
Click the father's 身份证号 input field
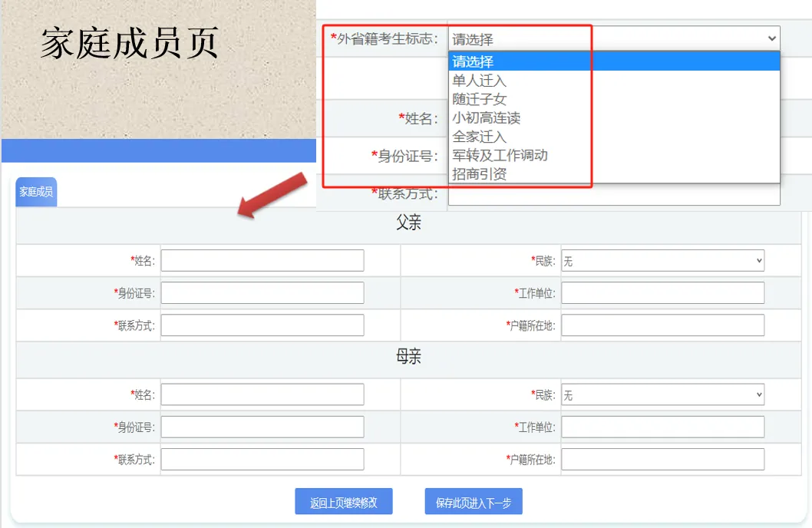pos(261,292)
